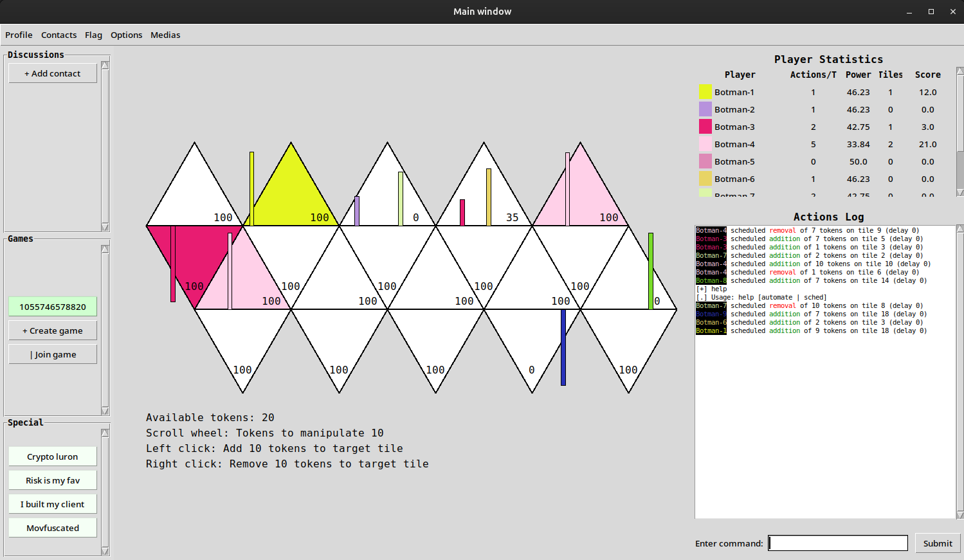Click Botman-1 yellow color swatch
964x560 pixels.
[705, 92]
